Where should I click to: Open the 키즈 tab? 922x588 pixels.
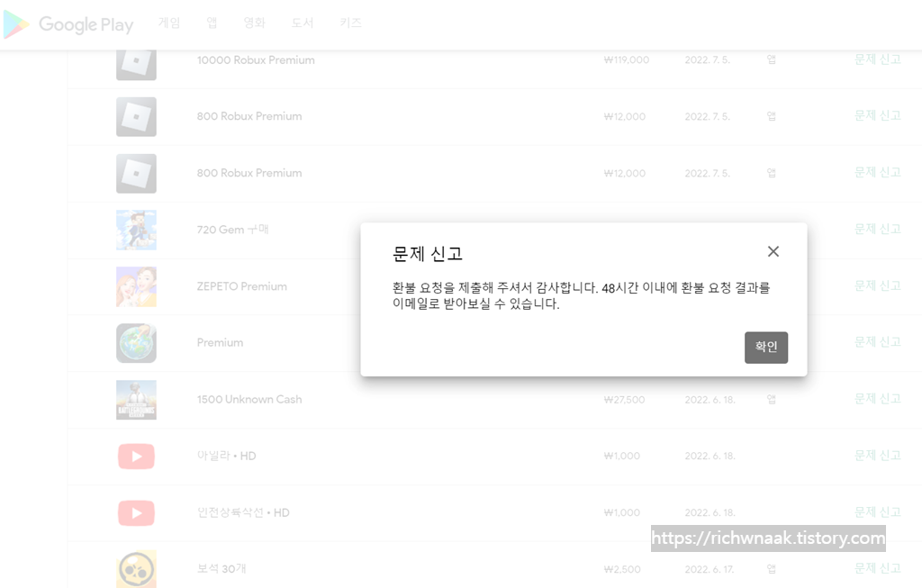[x=350, y=23]
